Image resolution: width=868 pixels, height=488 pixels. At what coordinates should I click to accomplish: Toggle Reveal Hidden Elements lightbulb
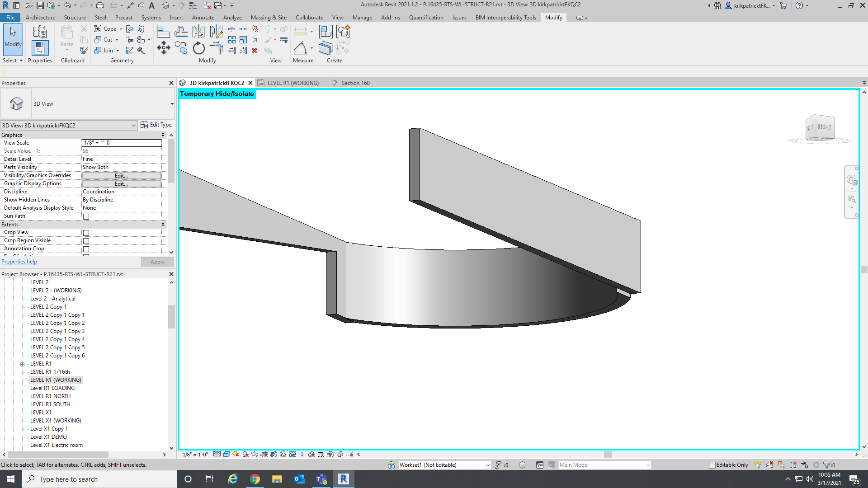tap(302, 454)
